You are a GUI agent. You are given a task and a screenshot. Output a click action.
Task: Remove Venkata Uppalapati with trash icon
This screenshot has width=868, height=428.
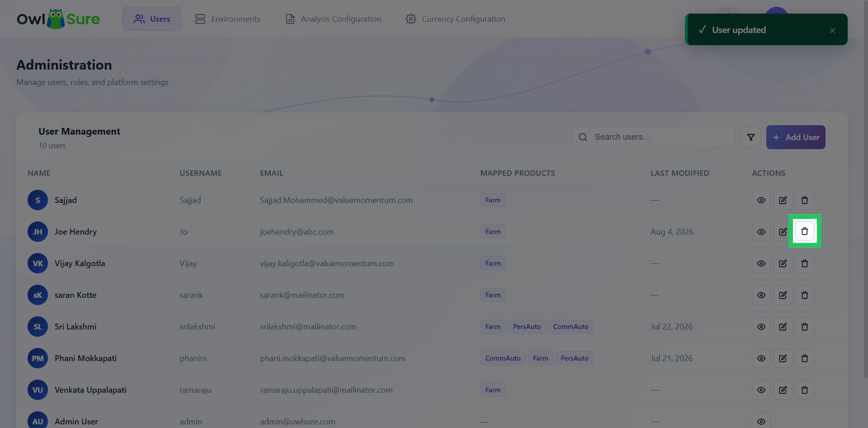[805, 390]
